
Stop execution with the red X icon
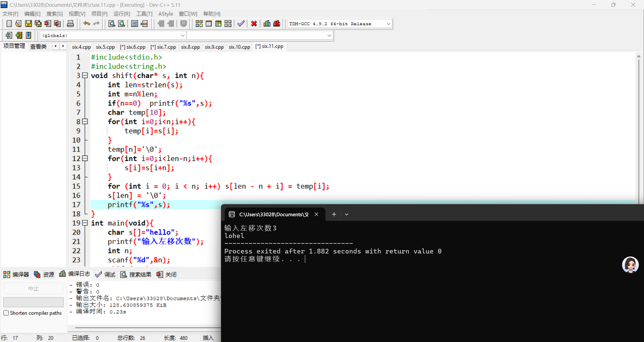[x=254, y=23]
